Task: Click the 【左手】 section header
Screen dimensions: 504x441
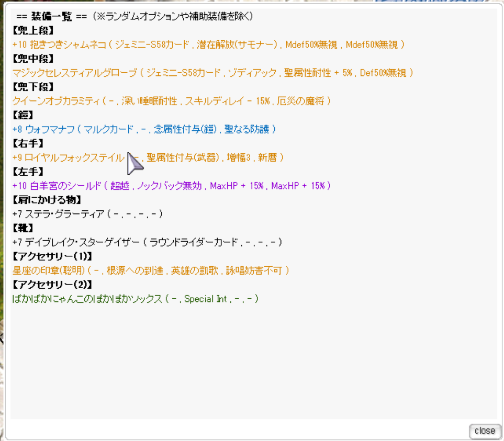Action: [29, 172]
